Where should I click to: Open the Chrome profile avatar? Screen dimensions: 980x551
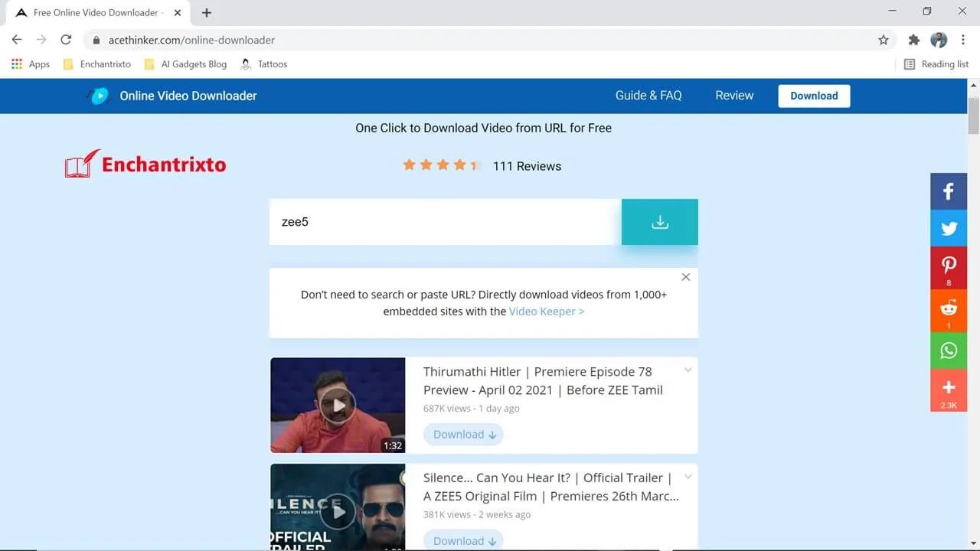(x=939, y=40)
